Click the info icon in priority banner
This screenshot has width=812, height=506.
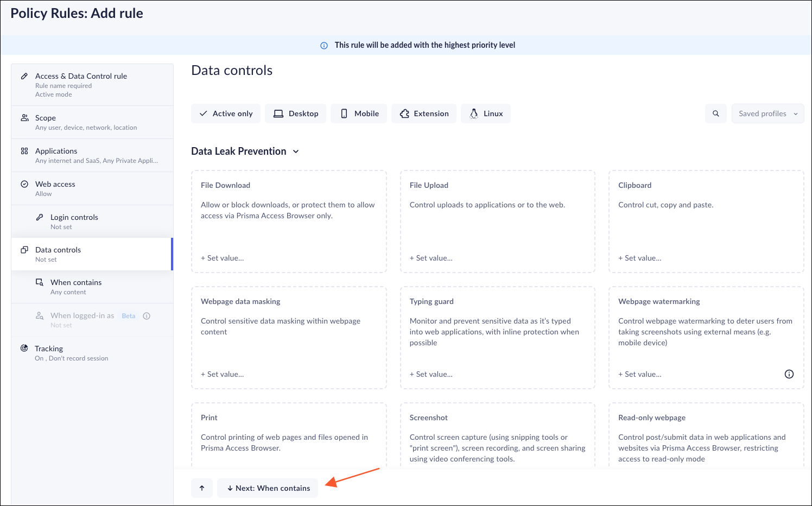[x=324, y=46]
